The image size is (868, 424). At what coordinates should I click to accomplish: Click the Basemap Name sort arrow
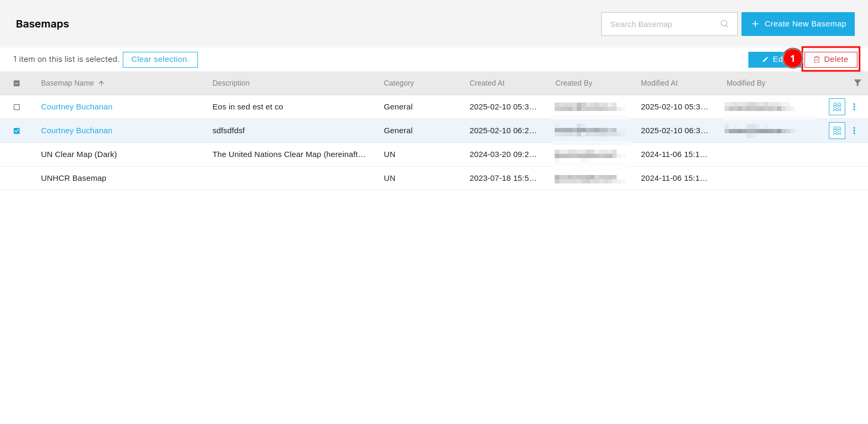(101, 84)
